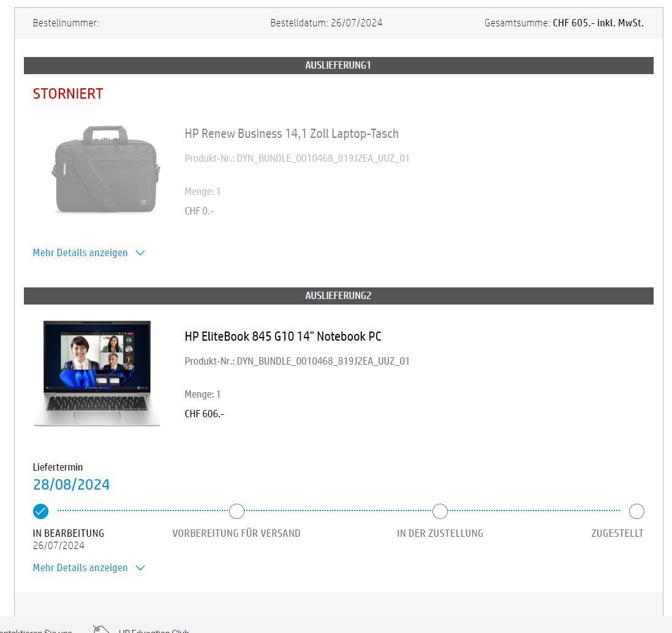Click the completed checkmark status icon
The image size is (672, 633).
coord(40,510)
